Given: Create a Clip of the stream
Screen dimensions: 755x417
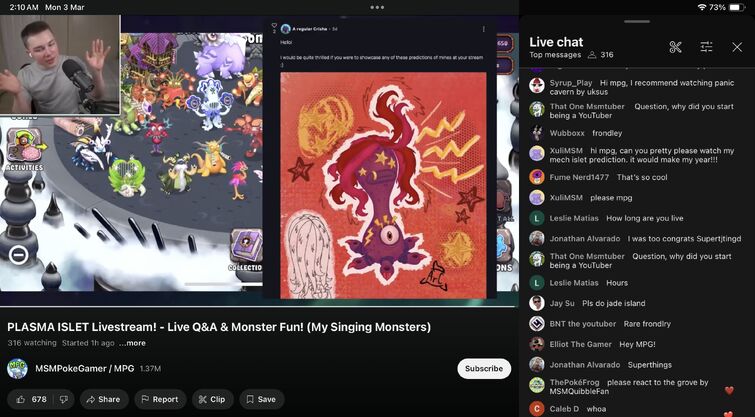Looking at the screenshot, I should click(212, 399).
